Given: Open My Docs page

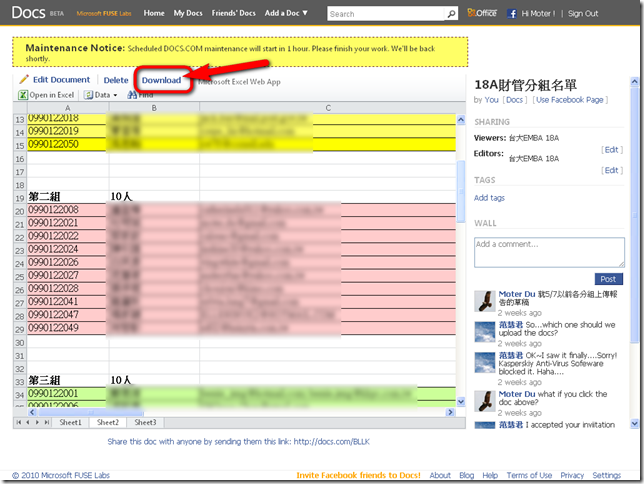Looking at the screenshot, I should [188, 13].
